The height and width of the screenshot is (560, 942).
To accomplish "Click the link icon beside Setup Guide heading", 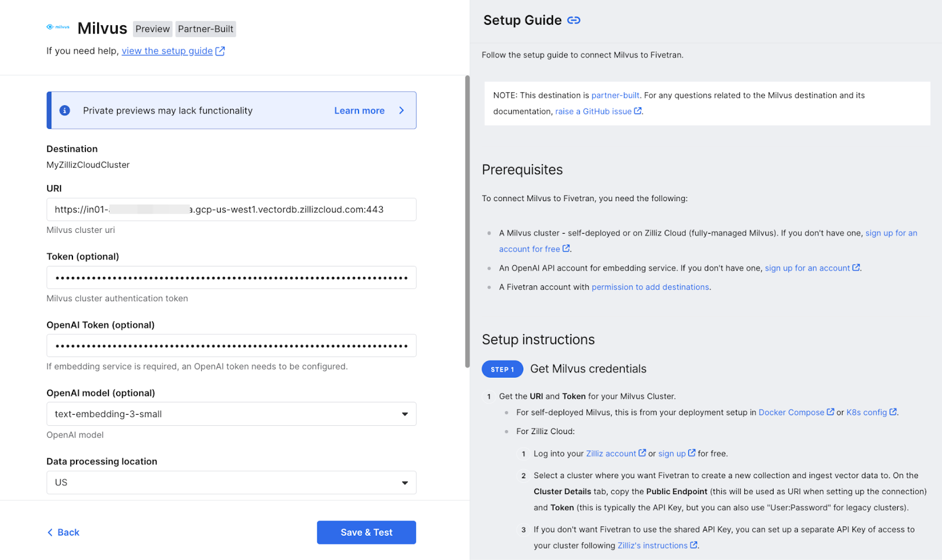I will click(573, 21).
